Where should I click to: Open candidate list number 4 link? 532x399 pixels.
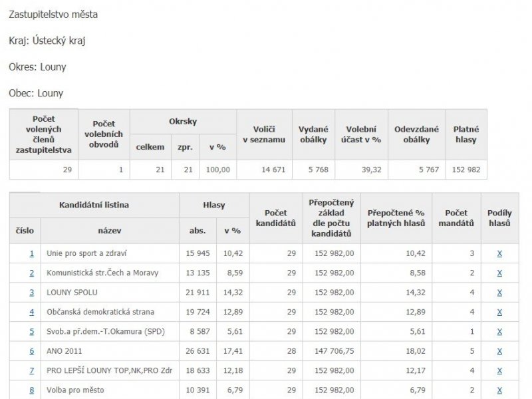pyautogui.click(x=31, y=312)
